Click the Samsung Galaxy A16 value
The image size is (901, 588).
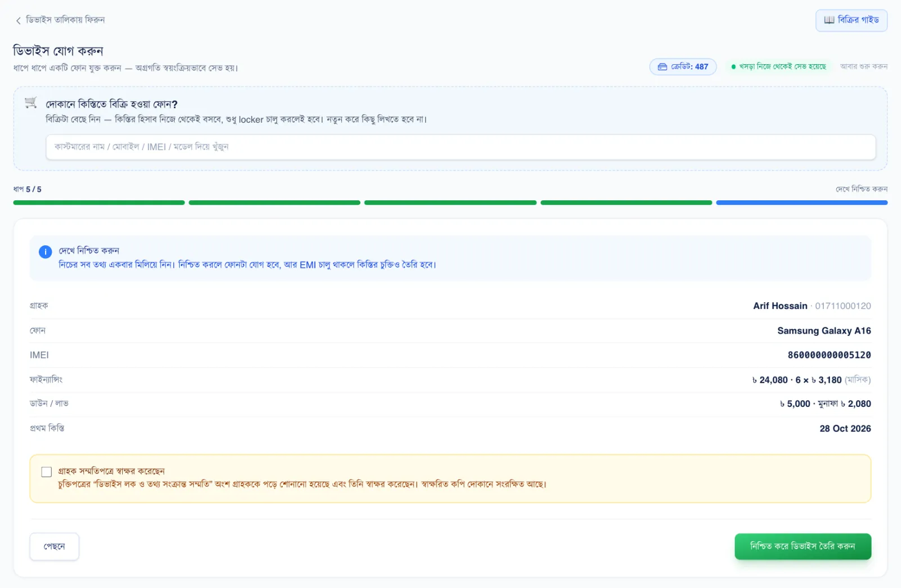point(824,331)
